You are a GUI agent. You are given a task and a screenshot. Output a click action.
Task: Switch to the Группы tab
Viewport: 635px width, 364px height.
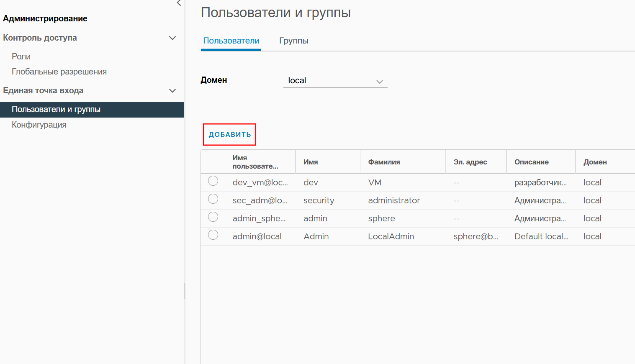click(294, 41)
